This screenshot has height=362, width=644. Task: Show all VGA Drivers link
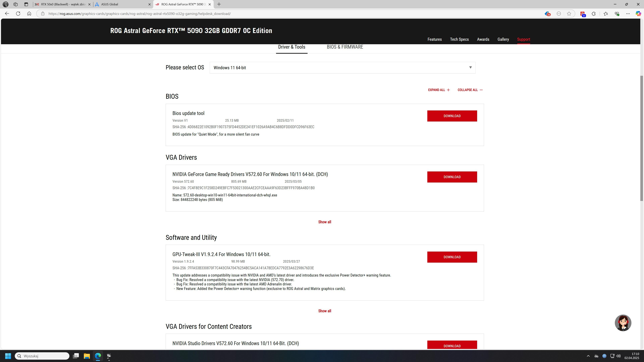(x=325, y=222)
